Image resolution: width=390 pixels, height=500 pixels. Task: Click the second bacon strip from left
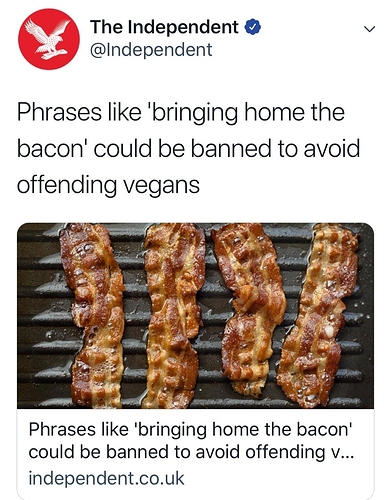coord(173,315)
